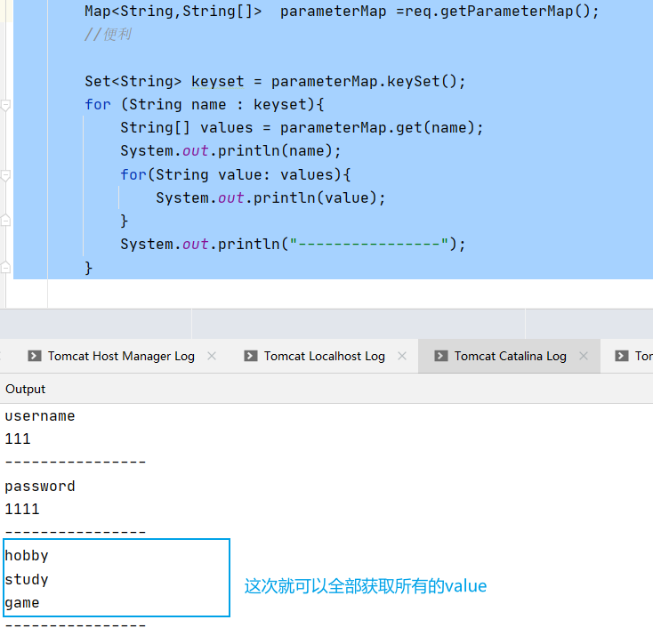Click the keyset variable declaration in code

217,82
